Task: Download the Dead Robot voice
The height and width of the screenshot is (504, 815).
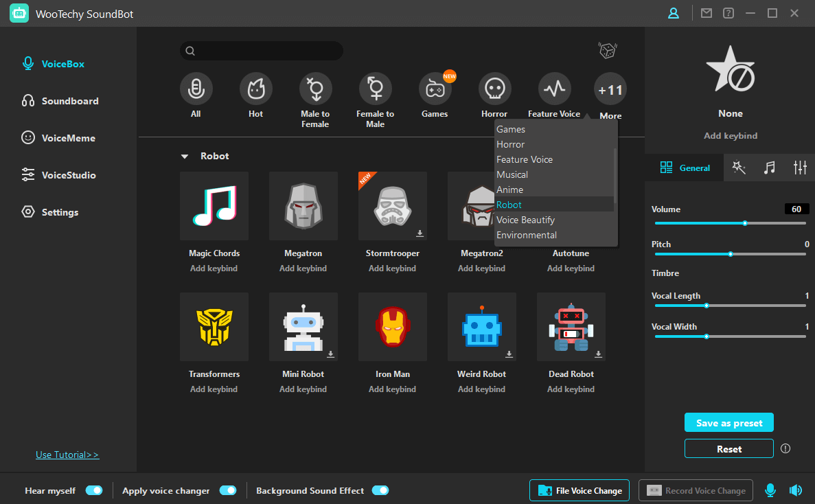Action: [x=598, y=354]
